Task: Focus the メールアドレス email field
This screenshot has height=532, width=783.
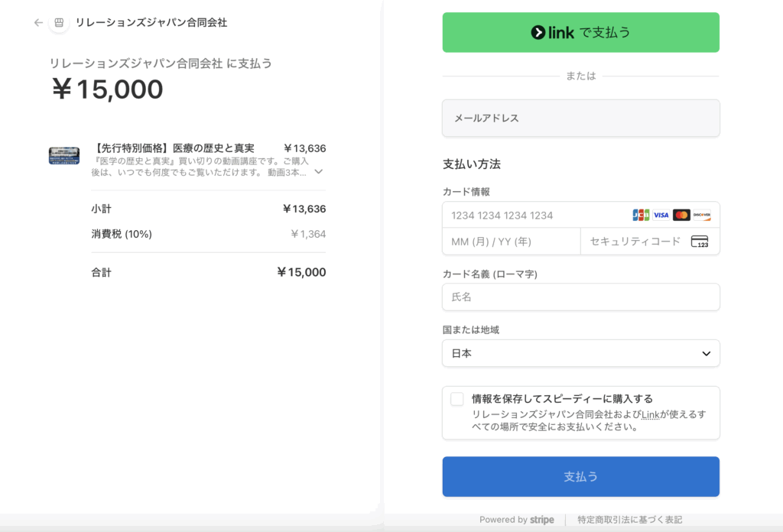Action: coord(581,118)
